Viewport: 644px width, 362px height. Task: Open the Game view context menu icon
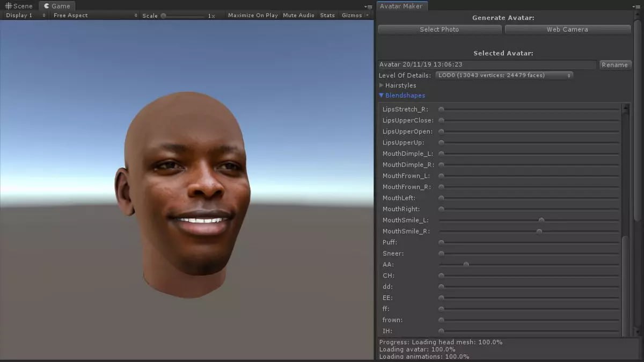(x=370, y=7)
